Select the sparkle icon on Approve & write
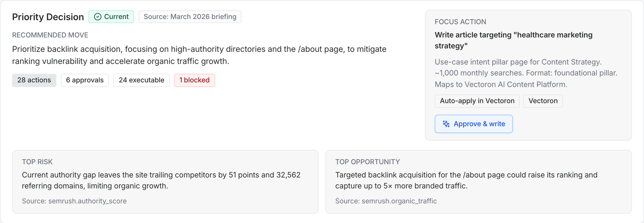 tap(446, 124)
